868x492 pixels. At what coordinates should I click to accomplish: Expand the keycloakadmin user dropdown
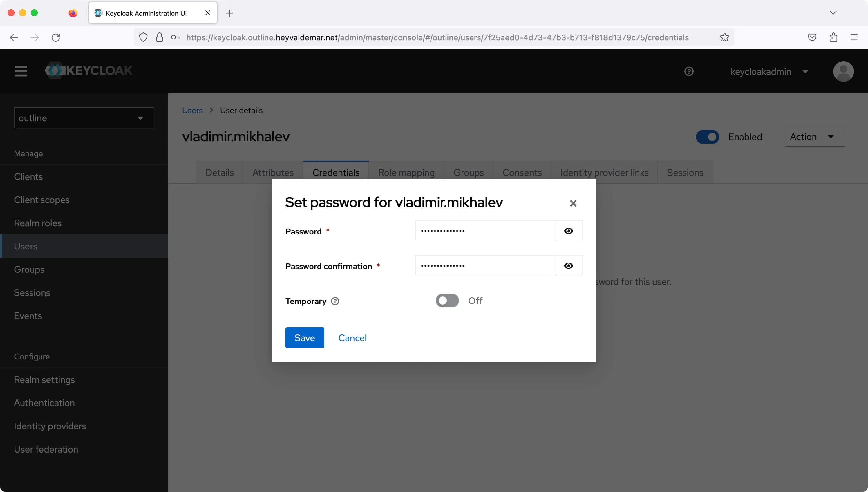(769, 72)
